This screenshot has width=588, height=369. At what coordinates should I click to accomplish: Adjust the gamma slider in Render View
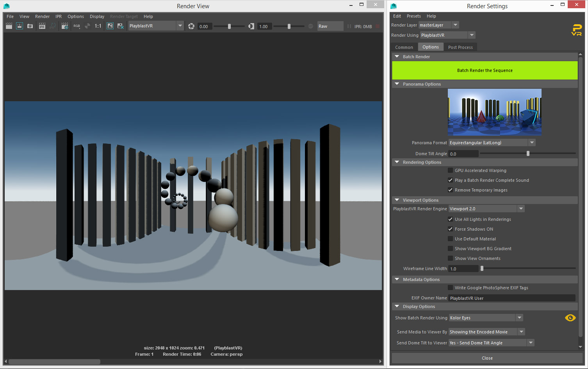tap(289, 26)
